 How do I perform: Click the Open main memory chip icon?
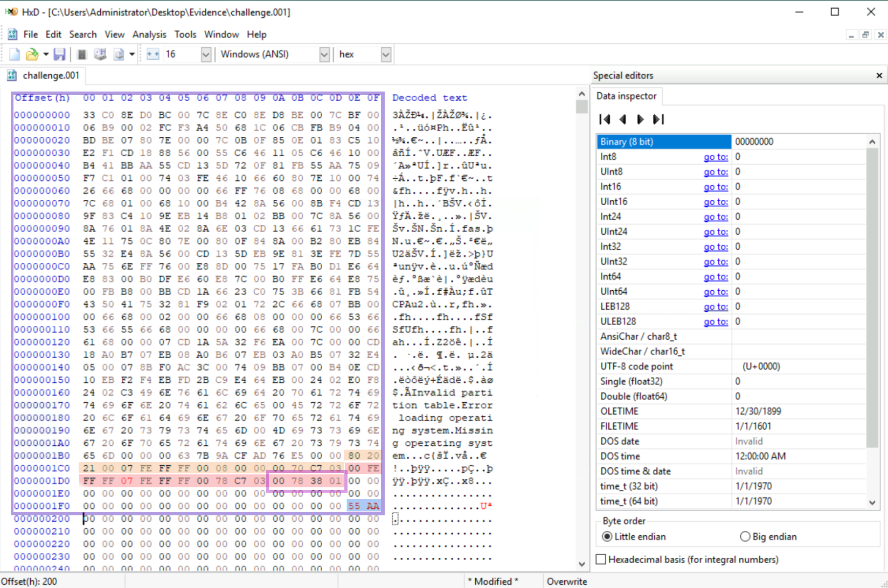coord(82,54)
